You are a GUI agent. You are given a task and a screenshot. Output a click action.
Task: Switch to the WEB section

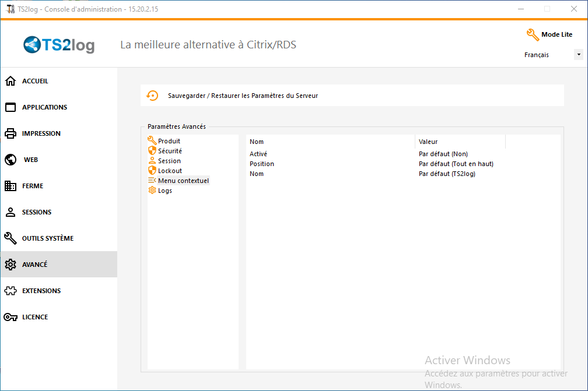tap(59, 160)
